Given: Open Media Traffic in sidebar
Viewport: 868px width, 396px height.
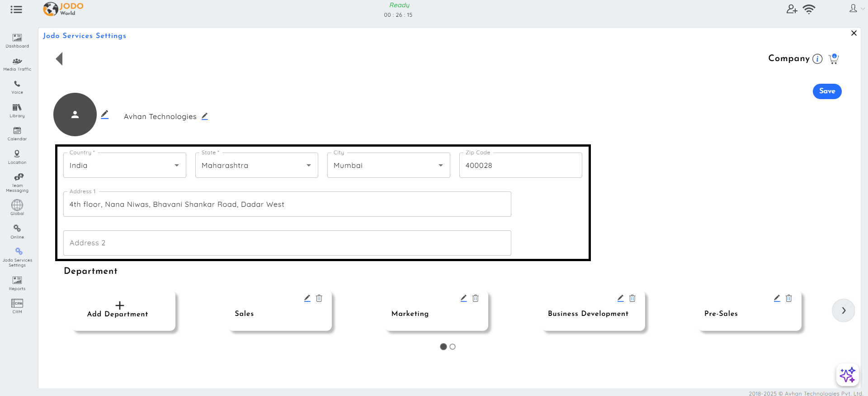Looking at the screenshot, I should pos(17,64).
